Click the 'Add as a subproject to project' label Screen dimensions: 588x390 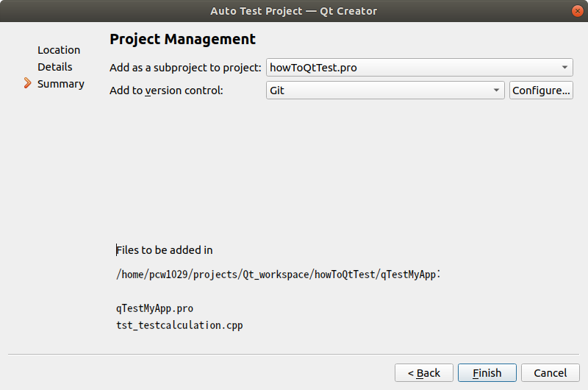tap(185, 68)
